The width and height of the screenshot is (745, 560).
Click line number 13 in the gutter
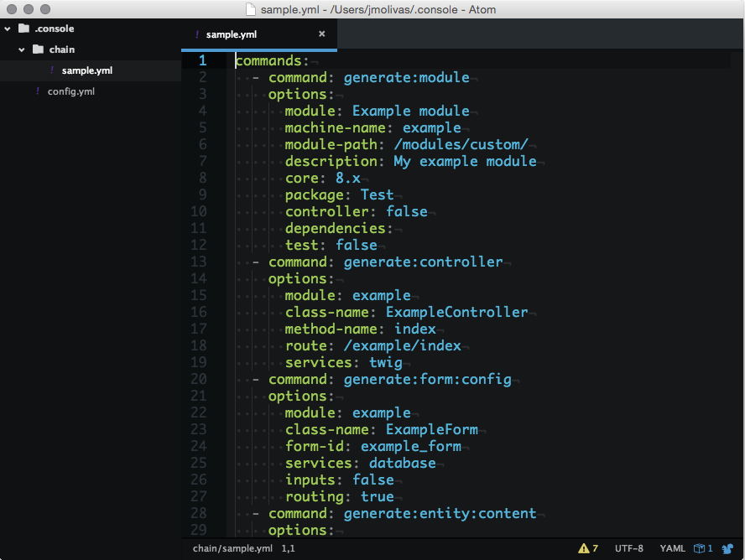pos(199,262)
